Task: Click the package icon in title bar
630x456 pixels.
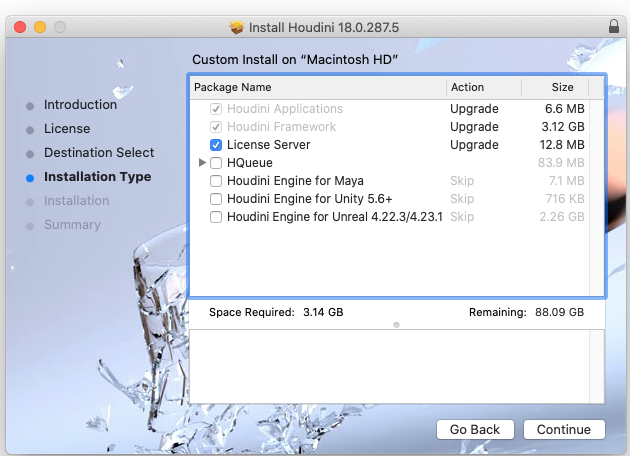Action: click(237, 25)
